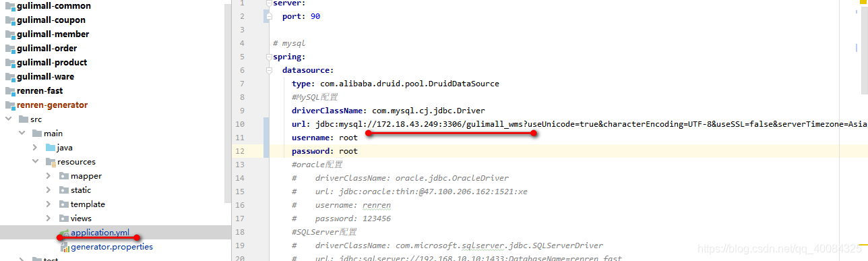Click the gulimall-ware module folder icon

10,76
